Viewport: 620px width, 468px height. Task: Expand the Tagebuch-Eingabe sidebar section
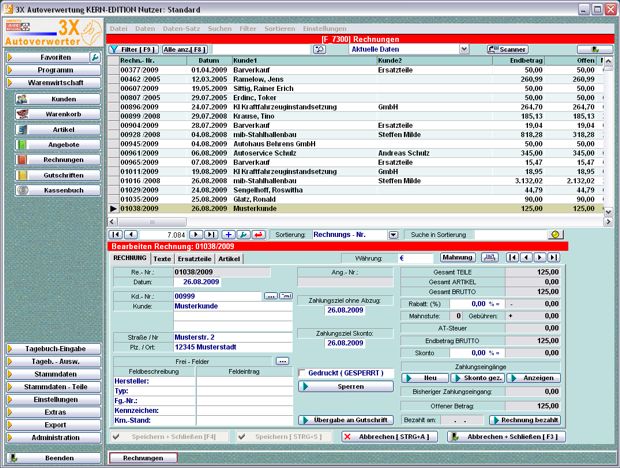[x=53, y=349]
